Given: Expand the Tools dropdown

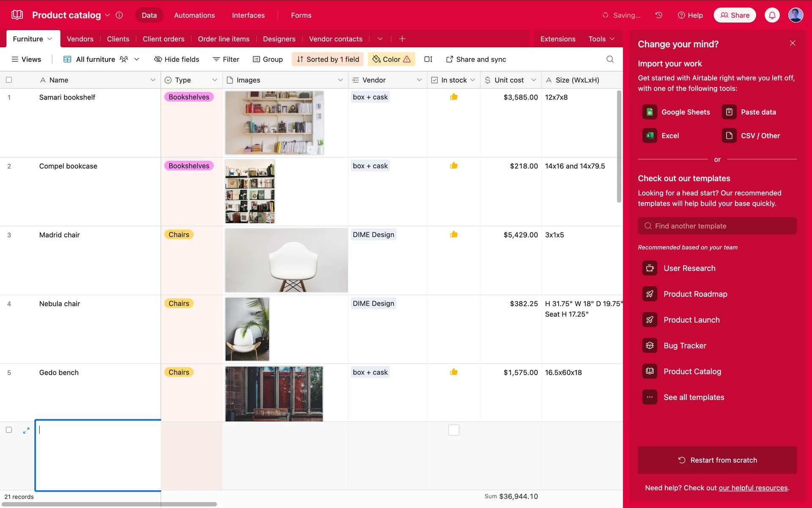Looking at the screenshot, I should (601, 39).
